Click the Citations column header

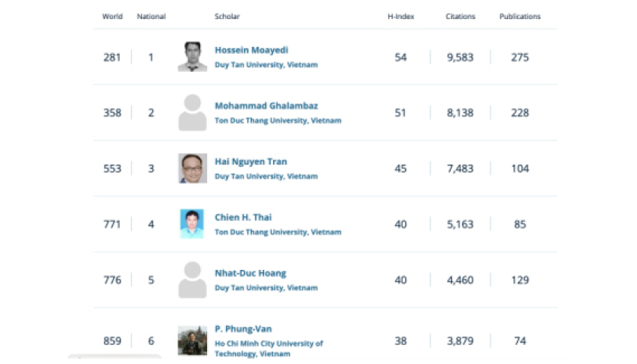pyautogui.click(x=460, y=17)
